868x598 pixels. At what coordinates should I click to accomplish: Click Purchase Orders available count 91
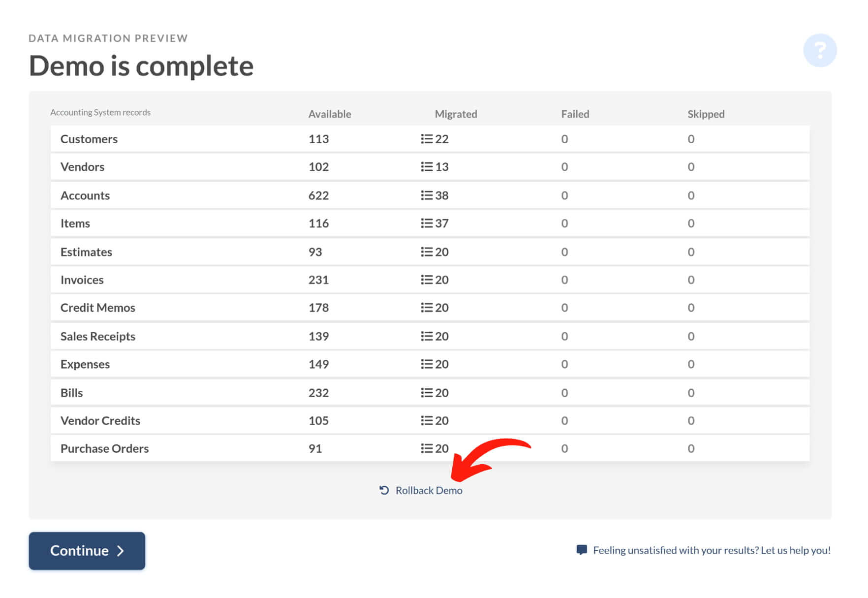click(315, 448)
